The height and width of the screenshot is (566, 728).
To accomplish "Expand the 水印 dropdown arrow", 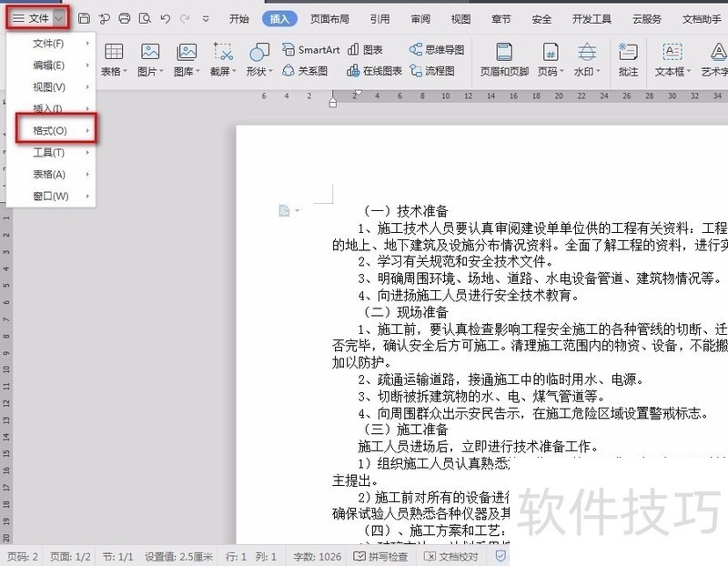I will (x=598, y=72).
